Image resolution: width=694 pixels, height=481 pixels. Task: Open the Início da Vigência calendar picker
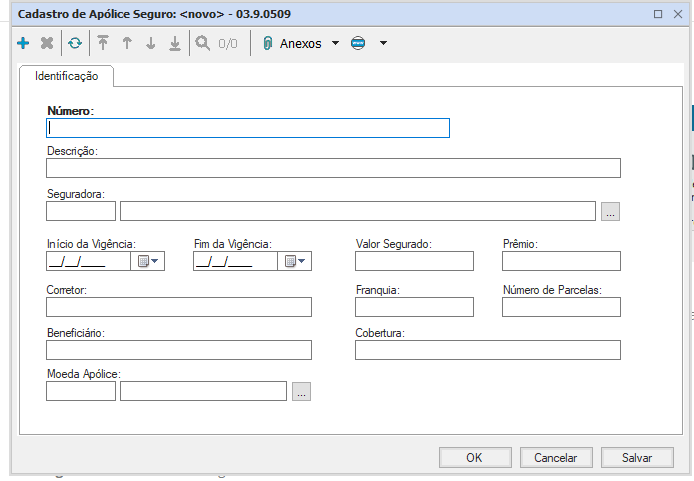point(147,261)
